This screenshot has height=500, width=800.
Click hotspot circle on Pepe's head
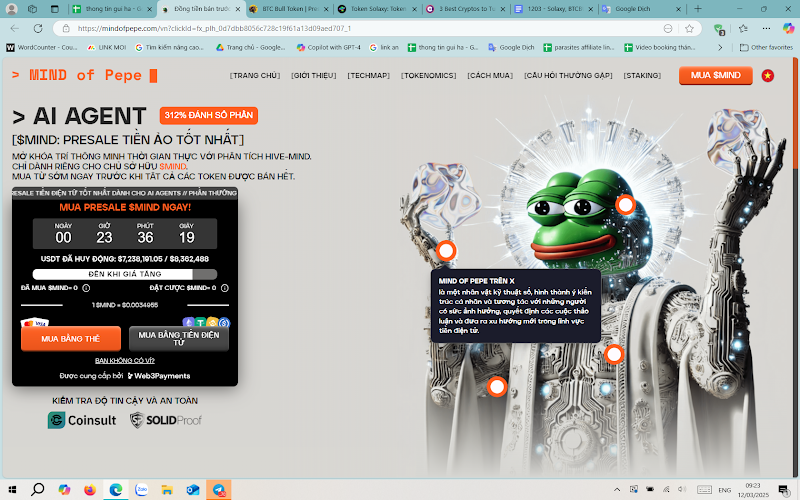(x=625, y=205)
